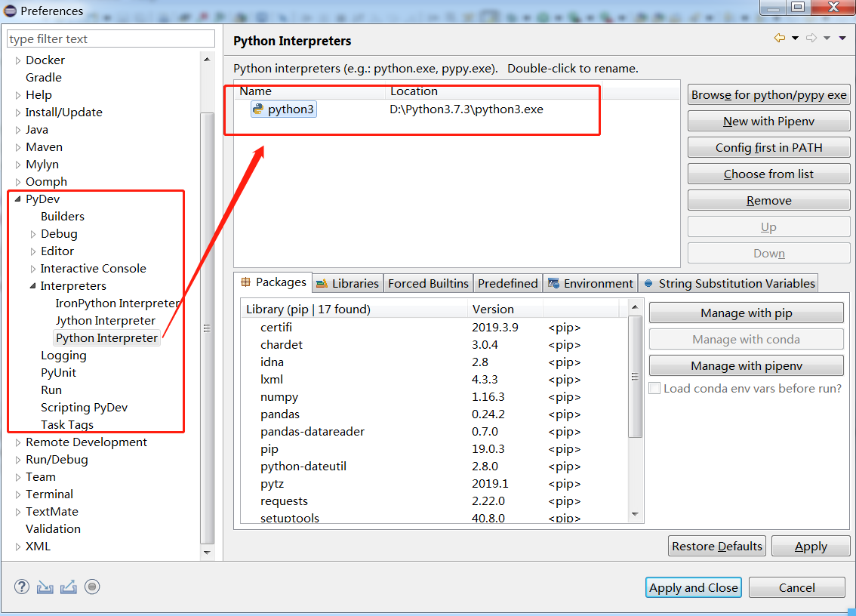Click the Preferences window icon in the title bar
The height and width of the screenshot is (616, 856).
click(10, 11)
